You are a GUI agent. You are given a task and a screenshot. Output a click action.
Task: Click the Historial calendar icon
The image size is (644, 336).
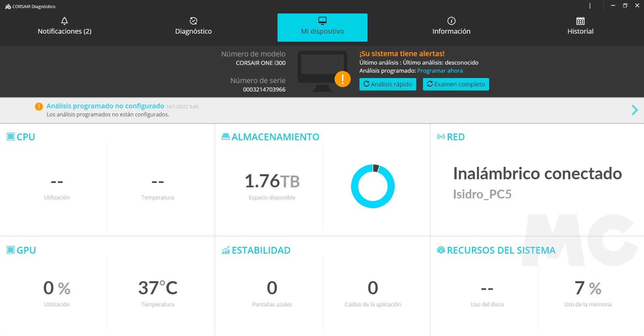click(580, 21)
